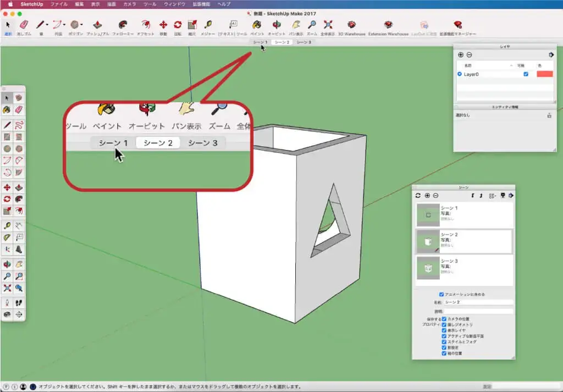Image resolution: width=563 pixels, height=392 pixels.
Task: Select the Eraser (消しゴム) tool in top toolbar
Action: click(24, 25)
